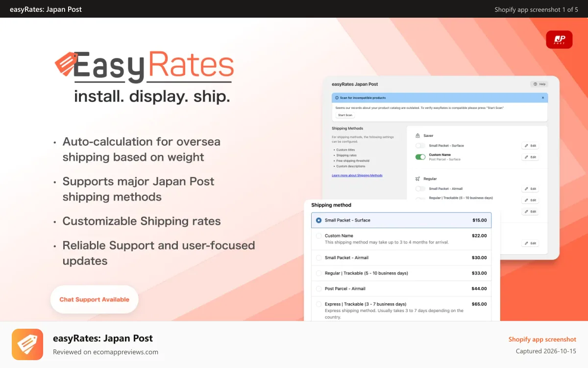Click easyRates Japan Post panel title
588x368 pixels.
tap(355, 84)
